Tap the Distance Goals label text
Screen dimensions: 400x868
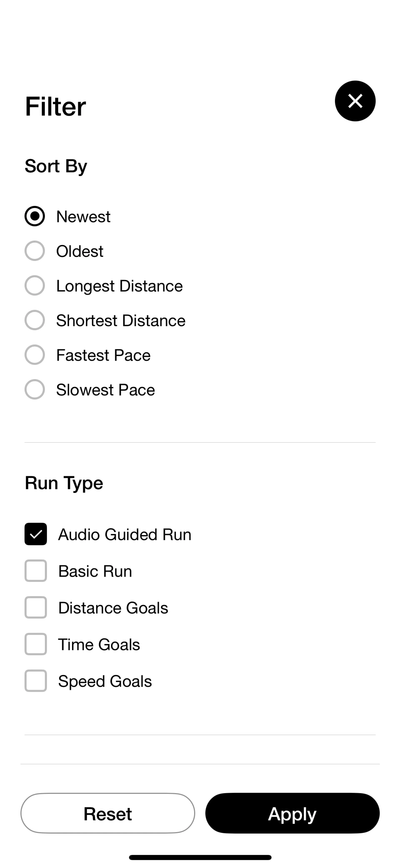point(113,608)
